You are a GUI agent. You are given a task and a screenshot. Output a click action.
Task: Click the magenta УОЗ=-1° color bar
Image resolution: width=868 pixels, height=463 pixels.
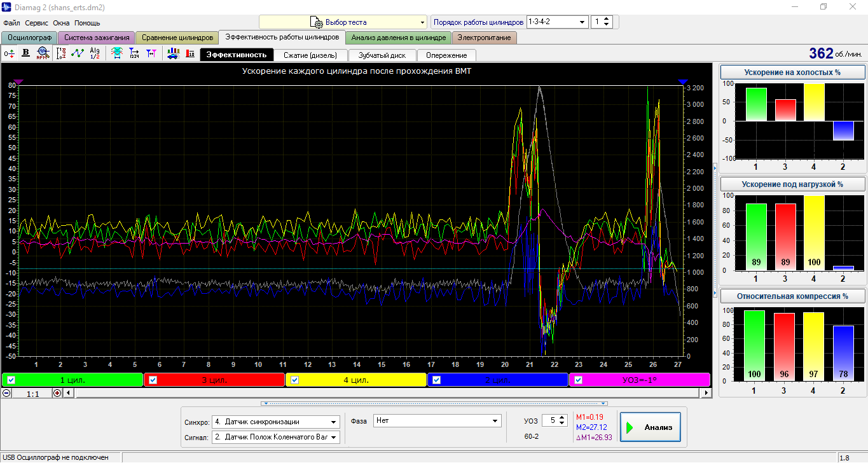(x=640, y=380)
